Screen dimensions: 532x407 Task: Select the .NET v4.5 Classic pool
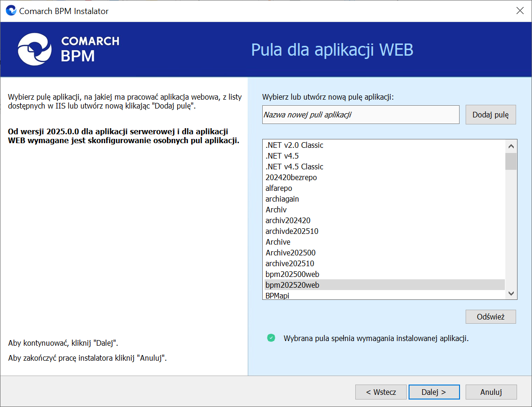click(x=385, y=167)
